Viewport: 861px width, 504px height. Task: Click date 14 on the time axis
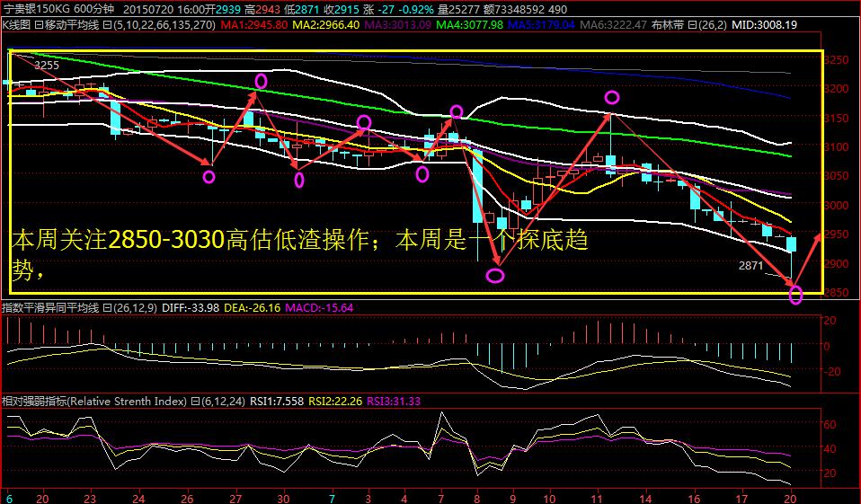tap(645, 499)
